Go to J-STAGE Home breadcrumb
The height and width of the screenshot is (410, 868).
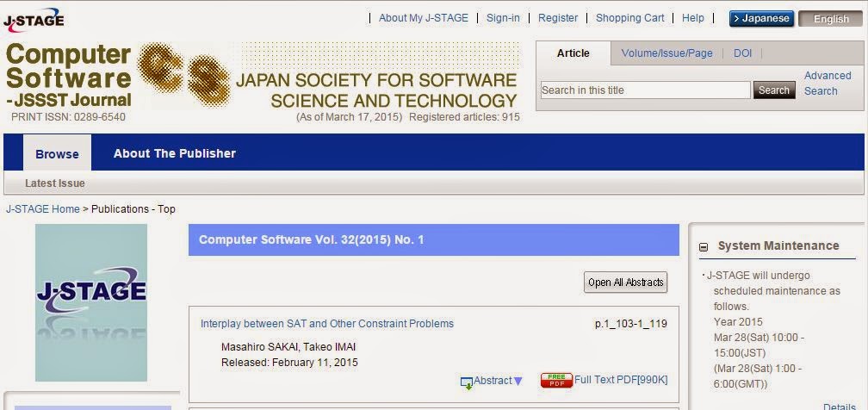[x=43, y=209]
